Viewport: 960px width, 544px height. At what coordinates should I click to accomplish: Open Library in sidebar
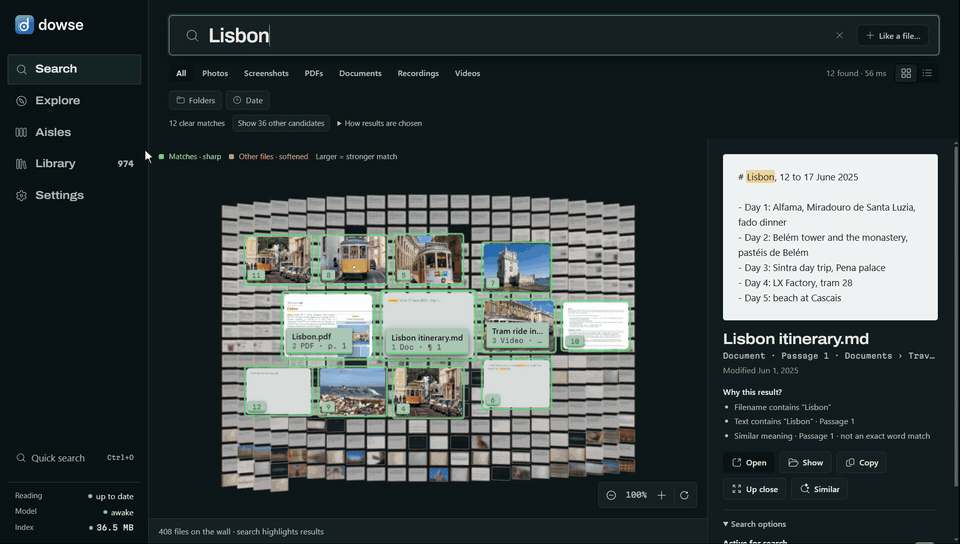click(x=74, y=163)
